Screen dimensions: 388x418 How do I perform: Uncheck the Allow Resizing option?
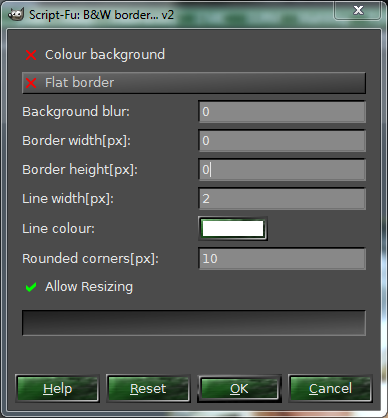(31, 287)
